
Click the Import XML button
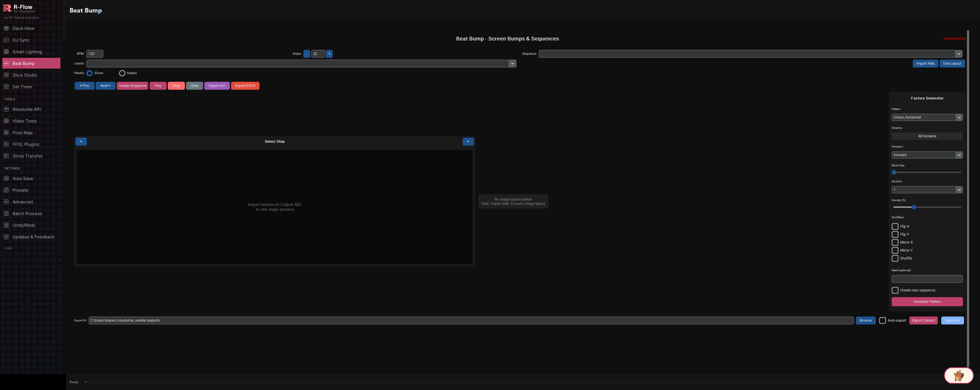point(925,64)
